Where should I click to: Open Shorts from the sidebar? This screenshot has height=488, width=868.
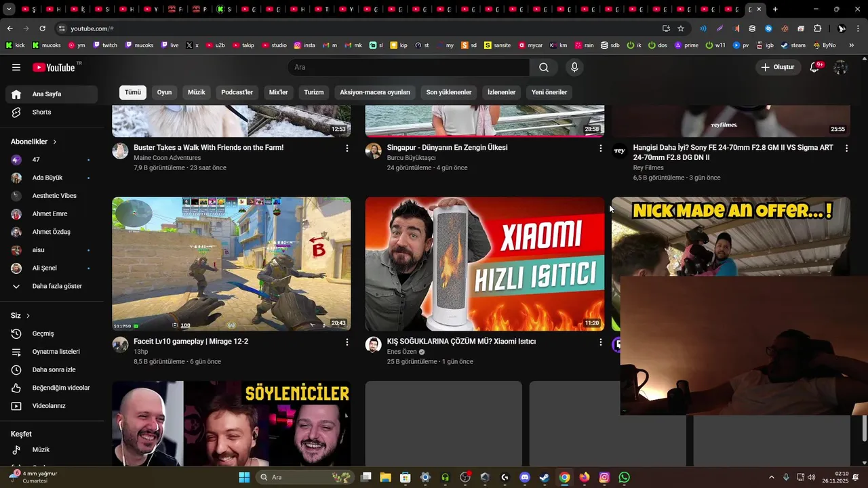[52, 112]
